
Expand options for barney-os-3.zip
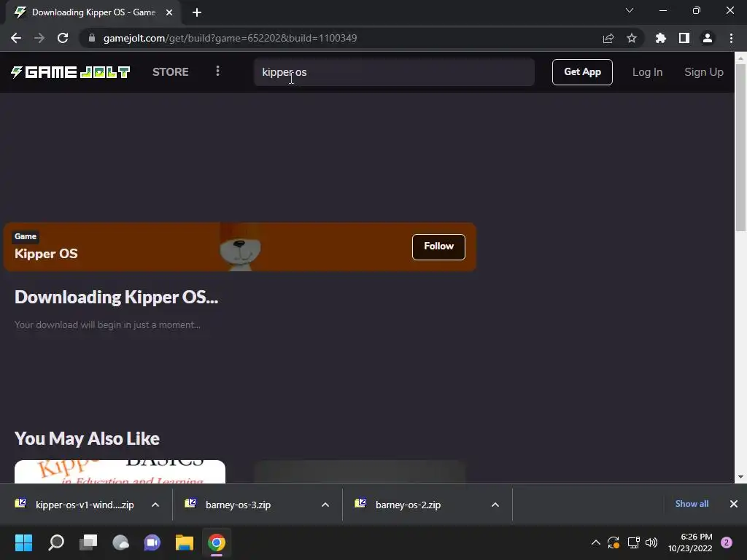tap(325, 505)
